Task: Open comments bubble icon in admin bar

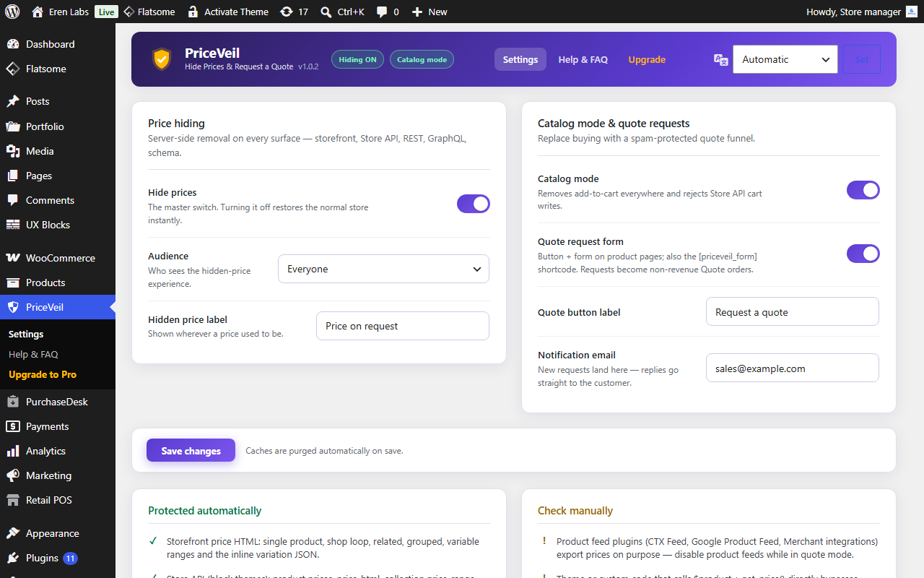Action: (382, 12)
